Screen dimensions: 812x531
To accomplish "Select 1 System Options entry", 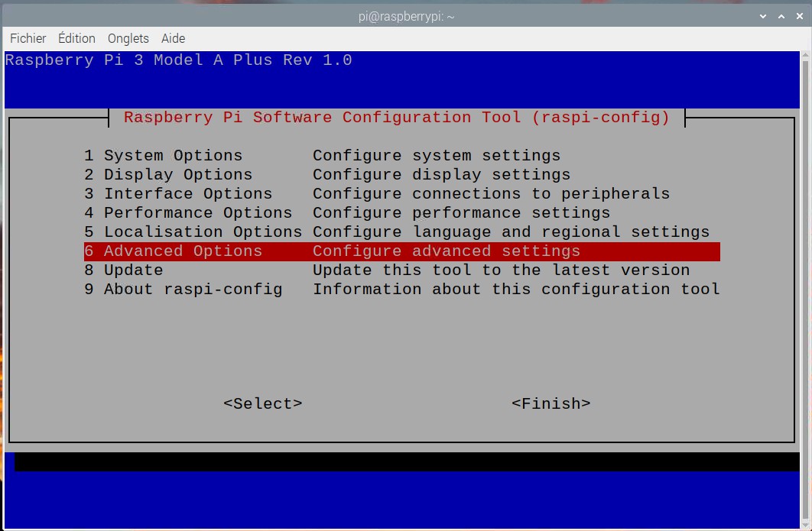I will click(402, 155).
